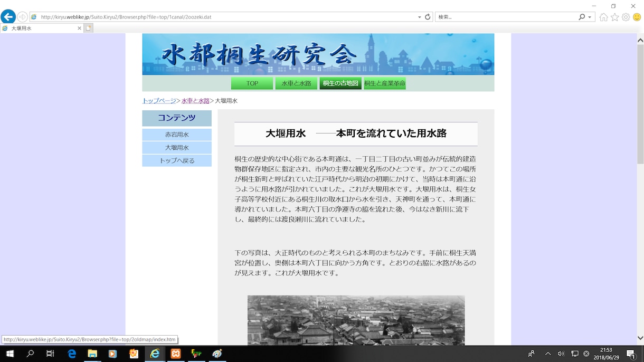Open File Explorer from the taskbar
This screenshot has height=362, width=644.
[92, 354]
